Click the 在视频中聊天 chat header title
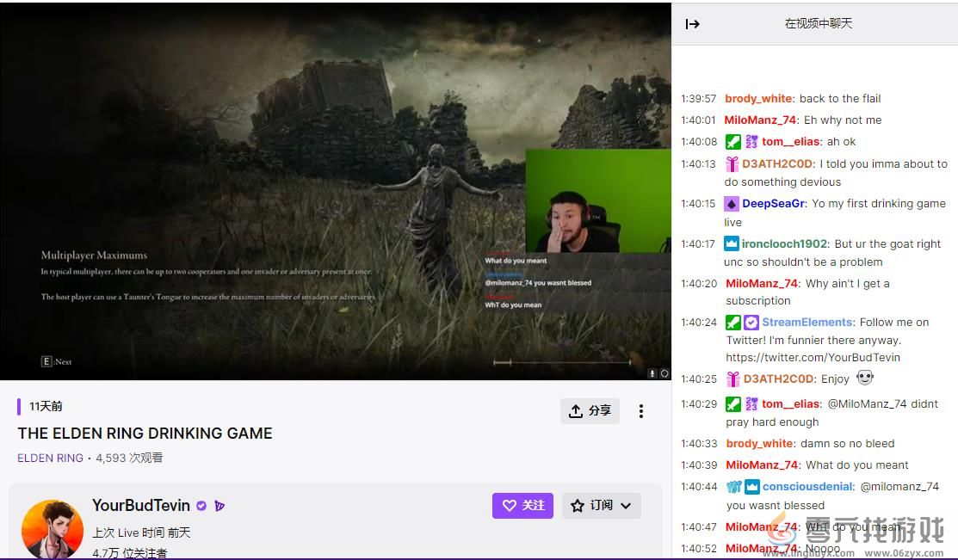 click(x=818, y=24)
